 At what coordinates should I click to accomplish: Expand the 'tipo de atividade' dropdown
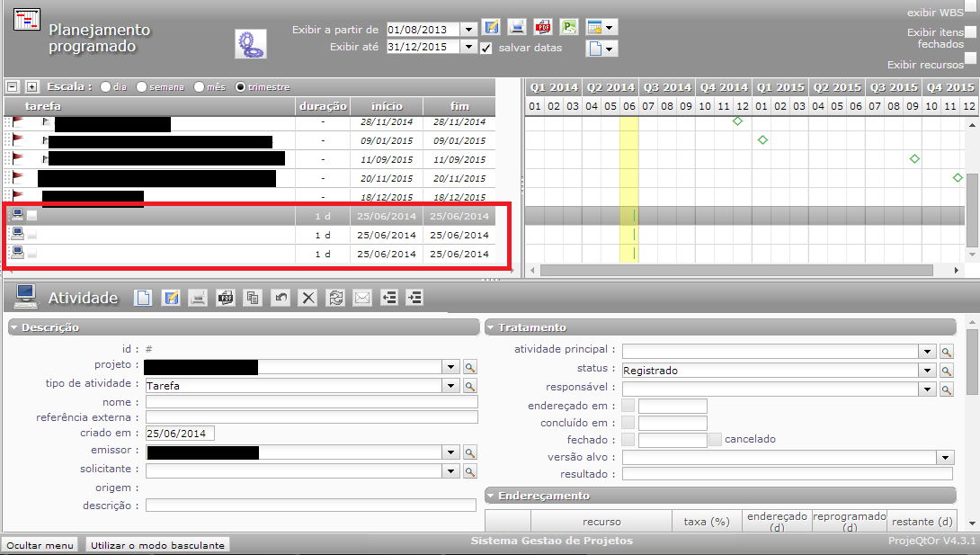[450, 386]
